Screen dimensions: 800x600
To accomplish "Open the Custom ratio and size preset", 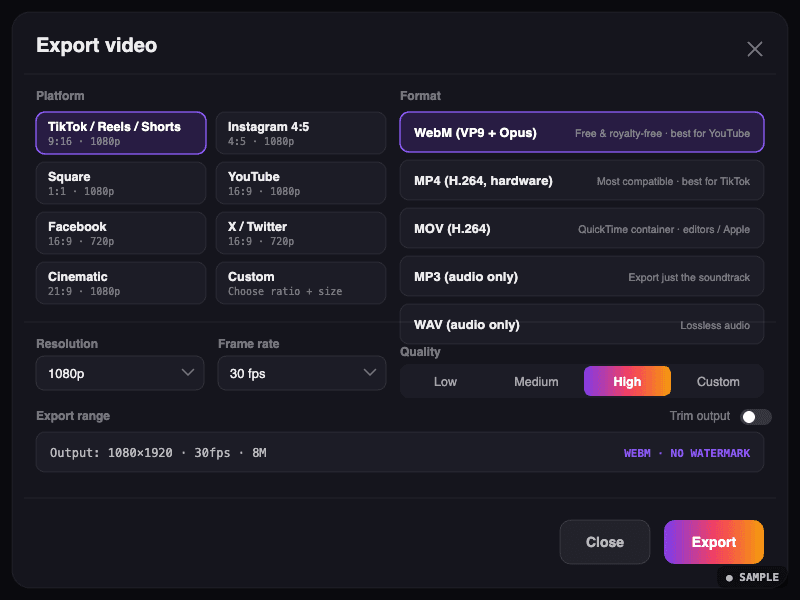I will tap(301, 283).
